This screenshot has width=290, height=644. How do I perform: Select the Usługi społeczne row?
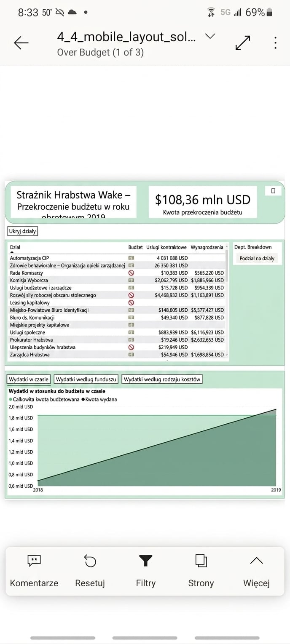tap(117, 332)
